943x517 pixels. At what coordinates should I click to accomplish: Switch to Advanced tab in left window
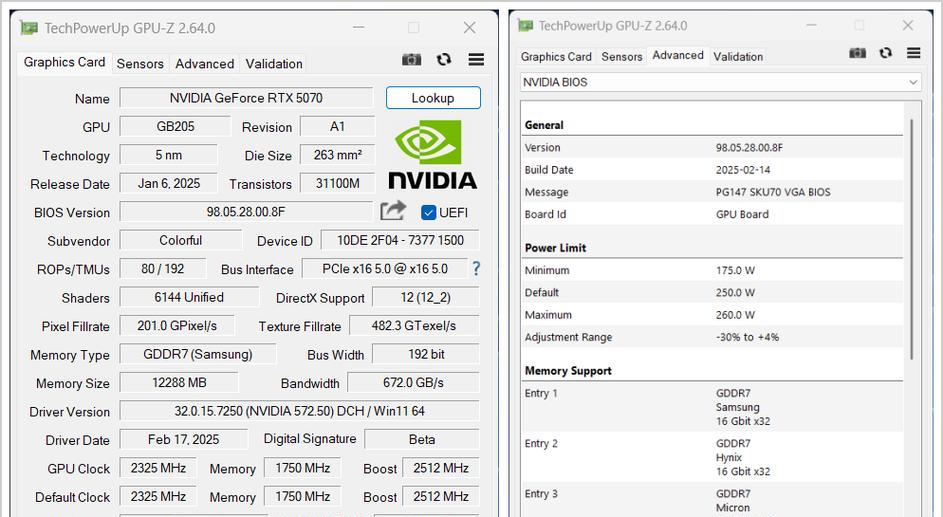[204, 64]
